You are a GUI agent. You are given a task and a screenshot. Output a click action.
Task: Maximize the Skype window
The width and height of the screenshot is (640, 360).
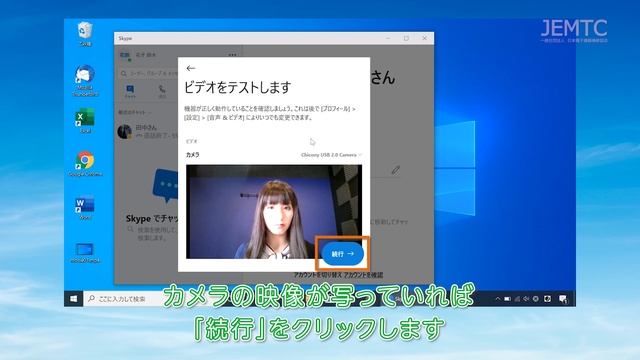click(406, 38)
